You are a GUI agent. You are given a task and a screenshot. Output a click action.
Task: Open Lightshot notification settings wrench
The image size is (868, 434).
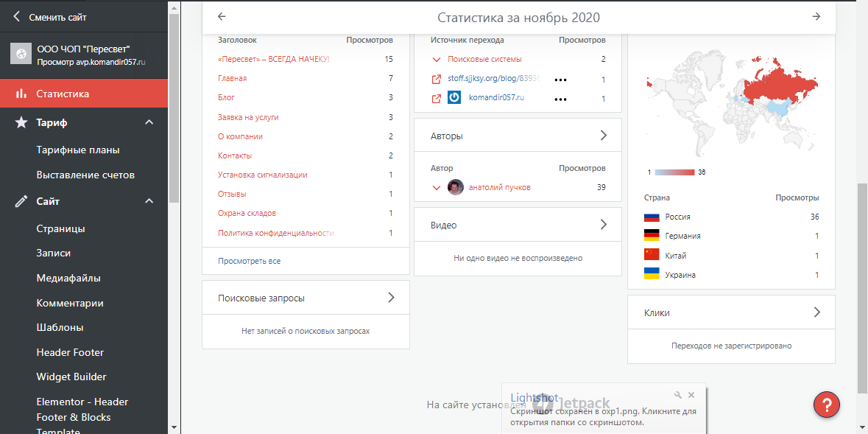tap(677, 396)
